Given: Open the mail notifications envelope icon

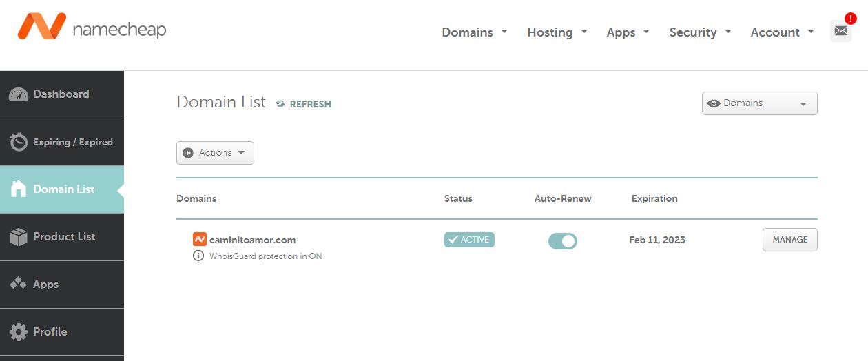Looking at the screenshot, I should [841, 31].
